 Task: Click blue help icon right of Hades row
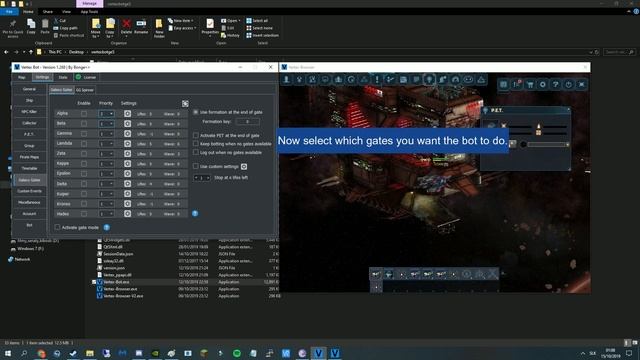[x=195, y=213]
